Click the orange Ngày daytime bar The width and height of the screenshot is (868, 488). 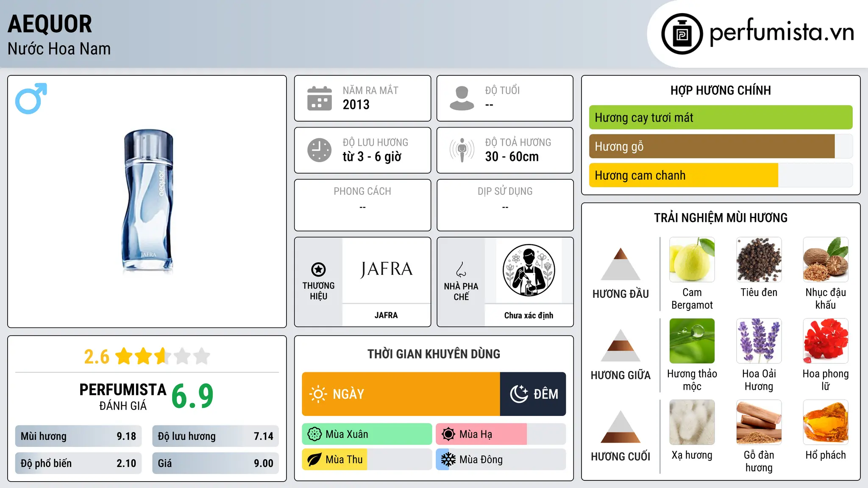pyautogui.click(x=401, y=394)
